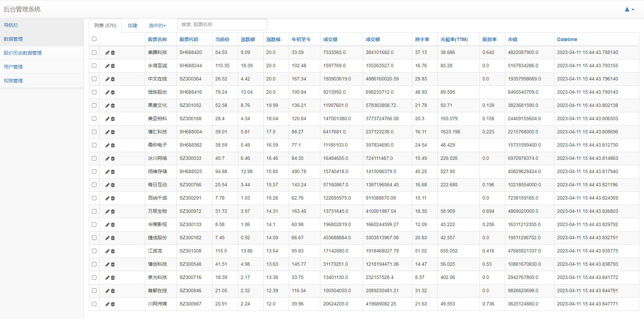Click the 后台管理系统 title at top left
This screenshot has width=644, height=319.
point(22,10)
